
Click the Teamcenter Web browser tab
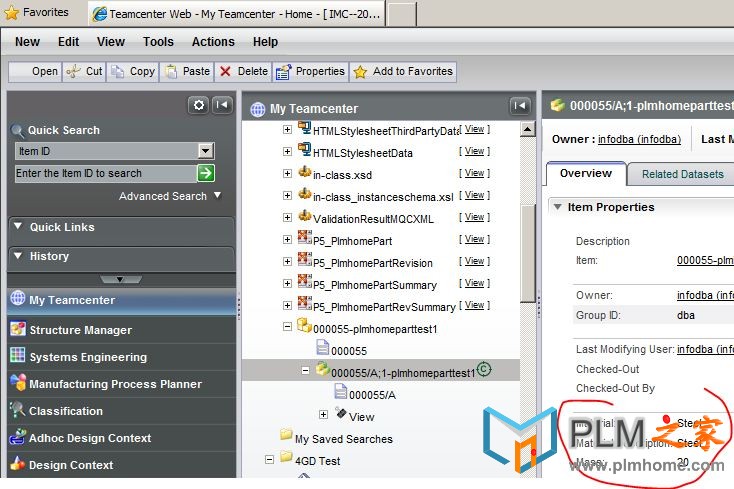(x=236, y=14)
